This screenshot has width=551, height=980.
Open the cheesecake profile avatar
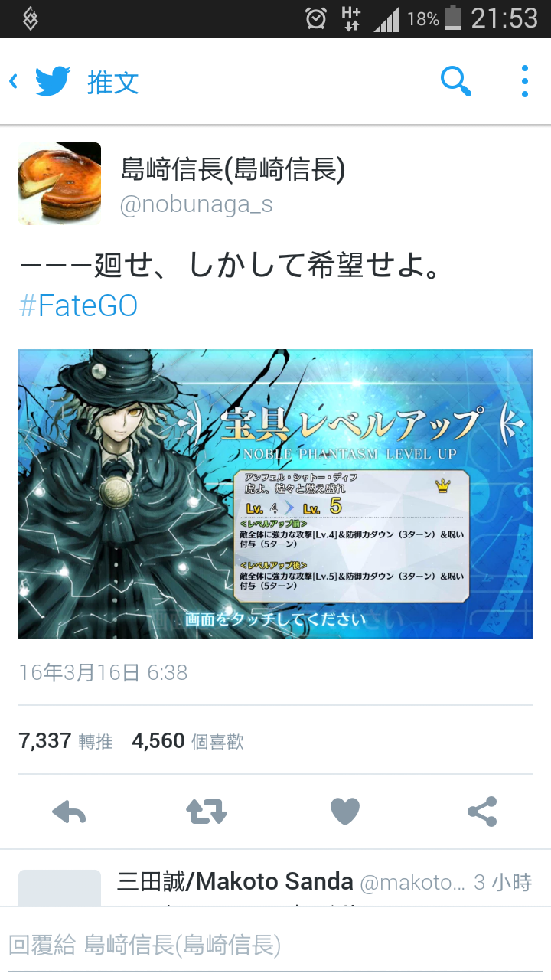pyautogui.click(x=60, y=184)
